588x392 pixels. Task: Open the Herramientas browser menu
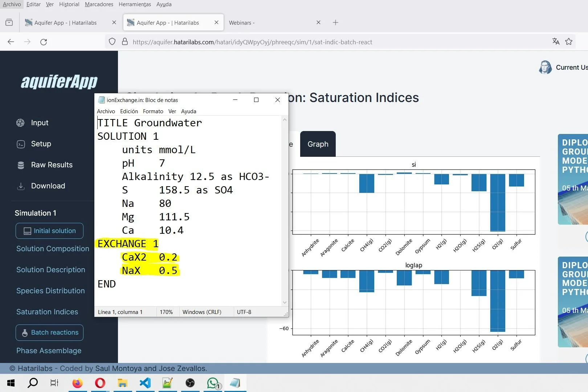(135, 4)
